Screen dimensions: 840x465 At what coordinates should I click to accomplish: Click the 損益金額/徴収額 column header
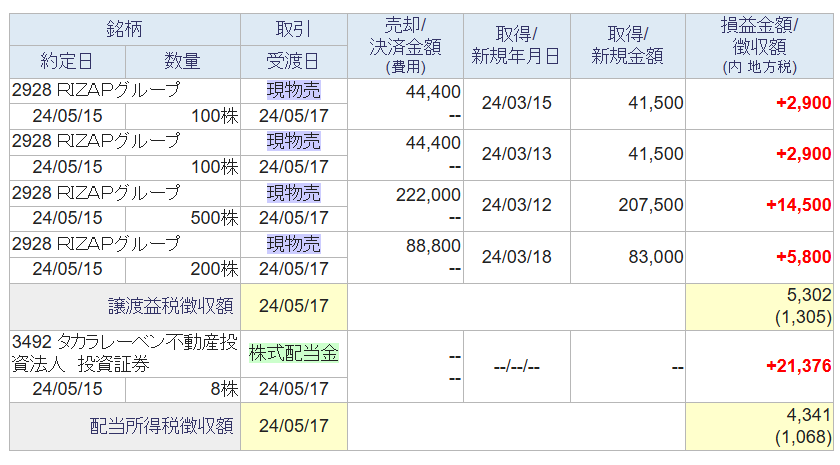759,46
